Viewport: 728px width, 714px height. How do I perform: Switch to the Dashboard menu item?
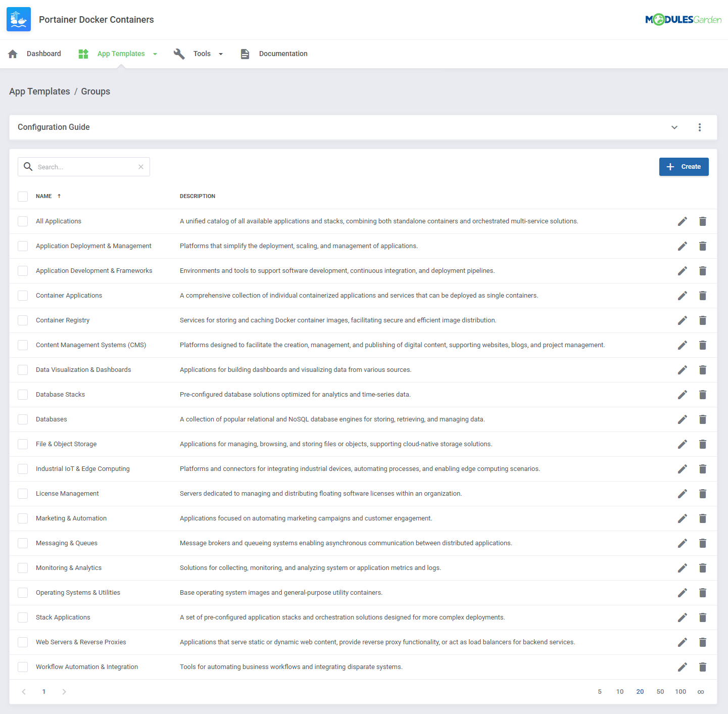pyautogui.click(x=44, y=54)
